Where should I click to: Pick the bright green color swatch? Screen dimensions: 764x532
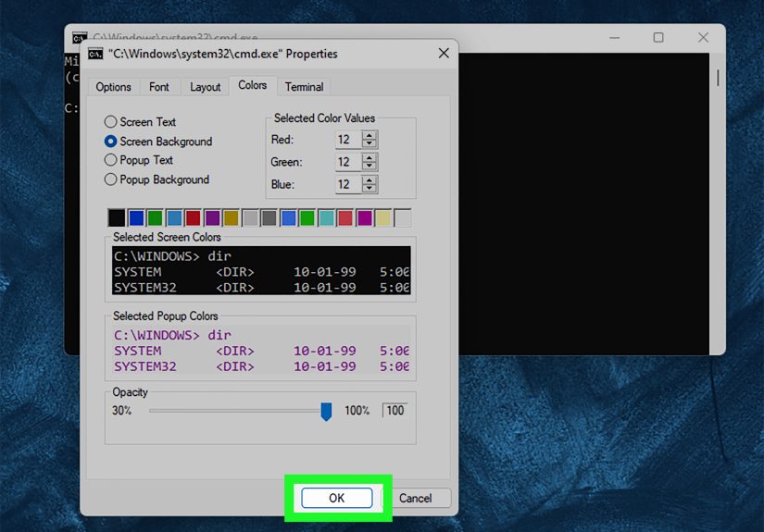[307, 217]
